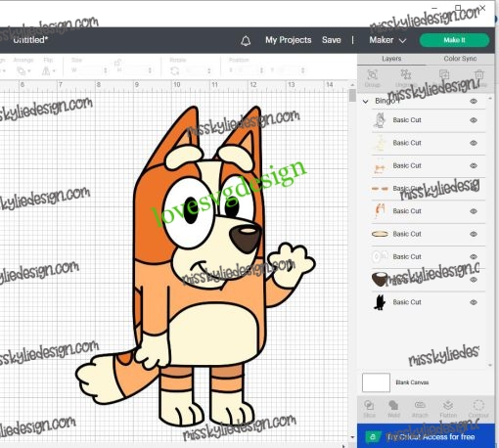
Task: Hide the white eyes layer
Action: pyautogui.click(x=474, y=257)
